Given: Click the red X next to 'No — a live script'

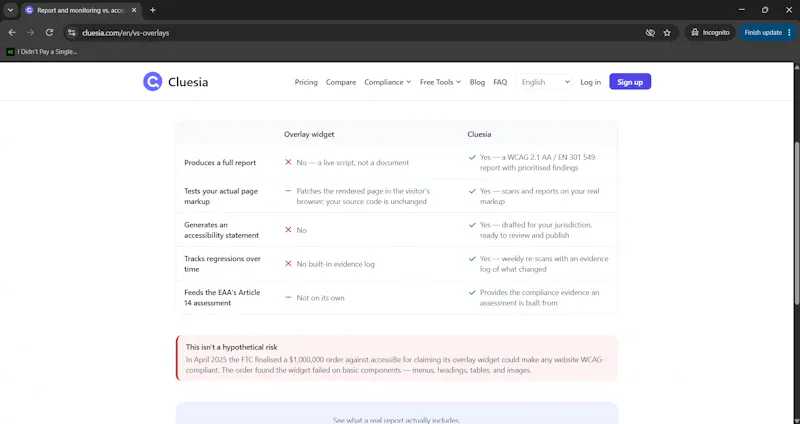Looking at the screenshot, I should coord(288,162).
